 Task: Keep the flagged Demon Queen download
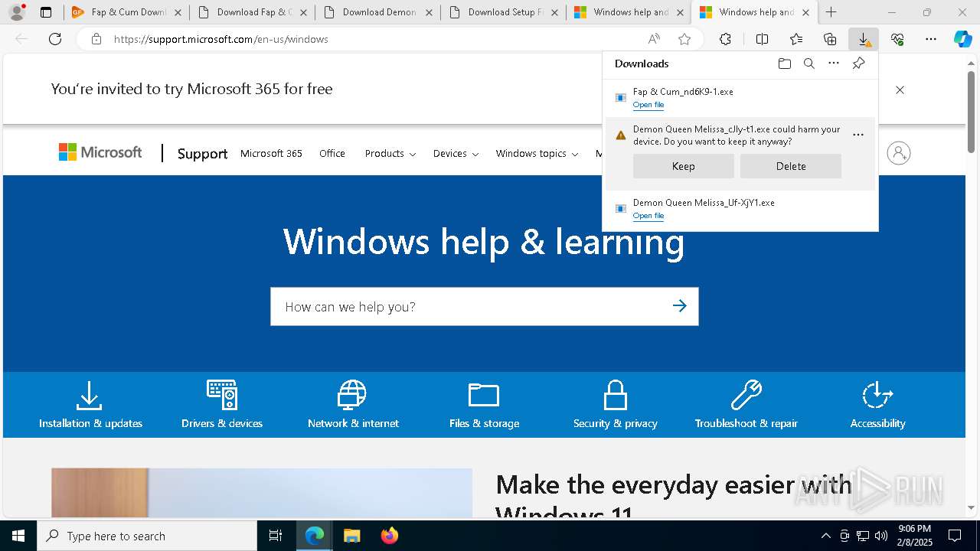click(683, 166)
